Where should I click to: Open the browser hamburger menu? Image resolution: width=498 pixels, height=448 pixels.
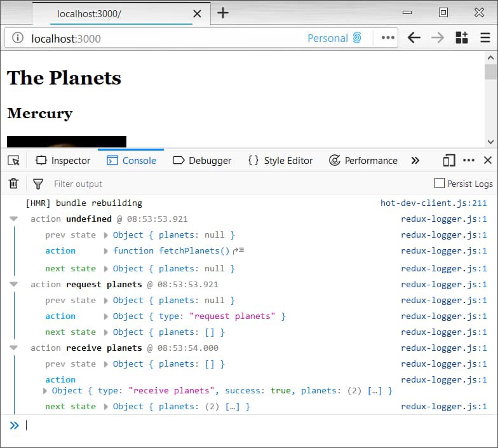pos(485,38)
